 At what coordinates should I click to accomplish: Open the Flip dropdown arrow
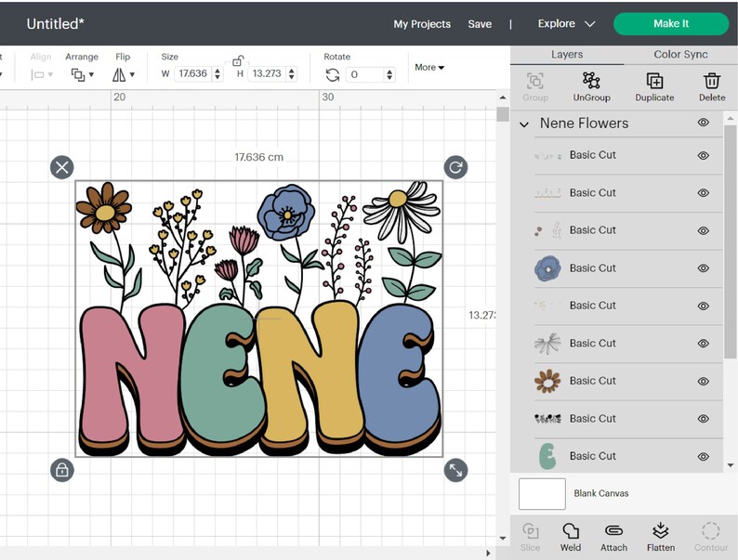(132, 74)
